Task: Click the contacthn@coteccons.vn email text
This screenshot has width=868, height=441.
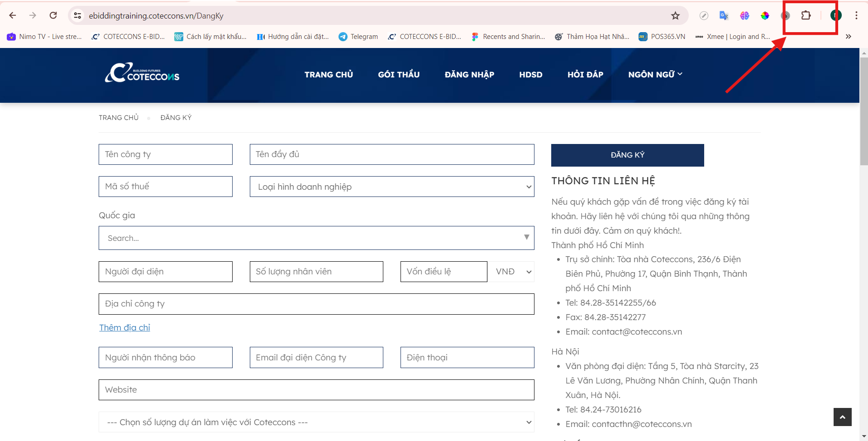Action: click(642, 424)
